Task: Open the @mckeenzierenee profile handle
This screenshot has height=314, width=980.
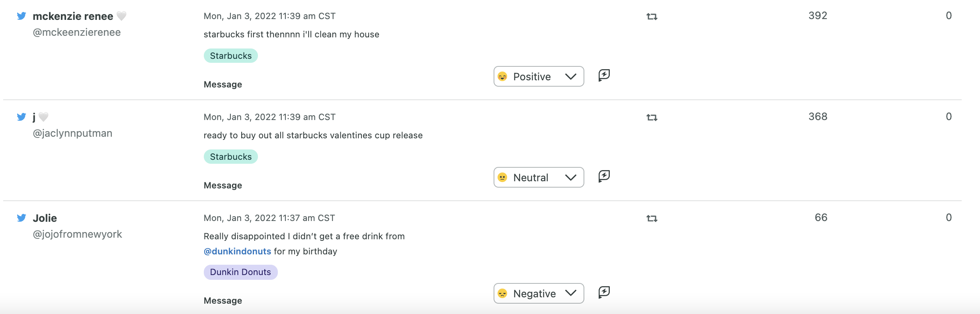Action: [x=76, y=32]
